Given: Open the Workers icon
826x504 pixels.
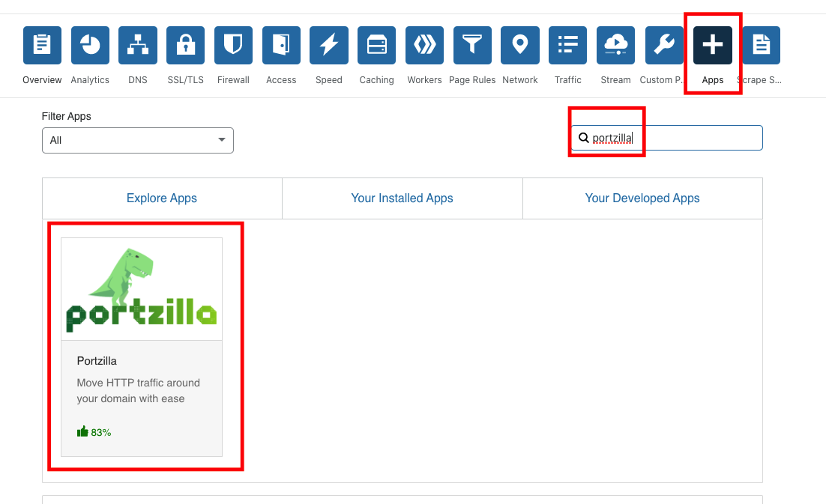Looking at the screenshot, I should pos(424,46).
